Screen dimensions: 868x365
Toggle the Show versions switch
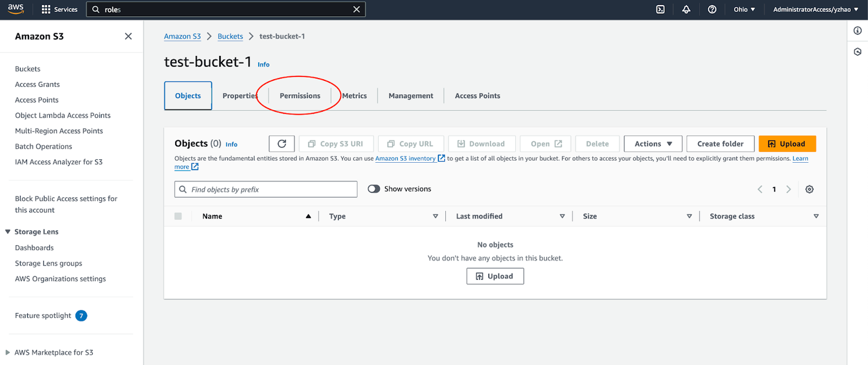coord(374,189)
